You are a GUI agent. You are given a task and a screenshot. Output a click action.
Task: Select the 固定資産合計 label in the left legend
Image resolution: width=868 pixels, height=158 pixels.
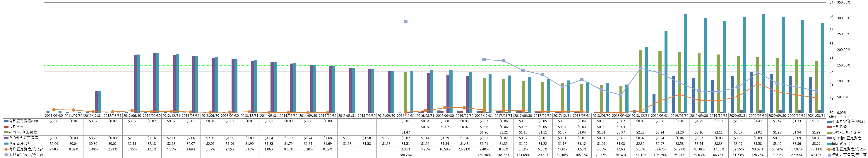pos(20,144)
